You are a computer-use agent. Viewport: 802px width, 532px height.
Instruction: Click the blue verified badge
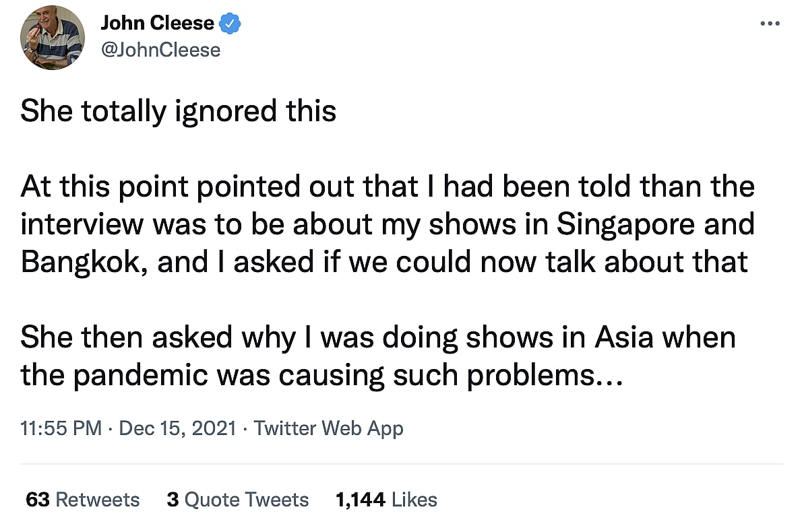click(x=230, y=24)
